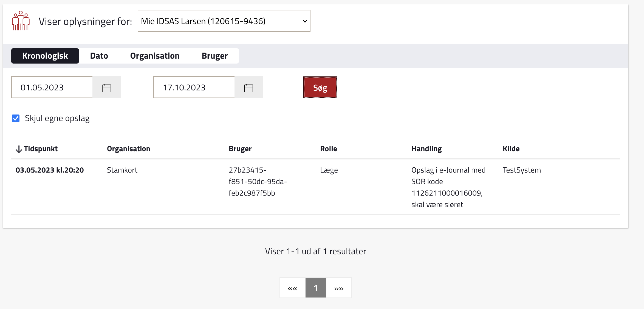Click the Kilde column header

(511, 149)
